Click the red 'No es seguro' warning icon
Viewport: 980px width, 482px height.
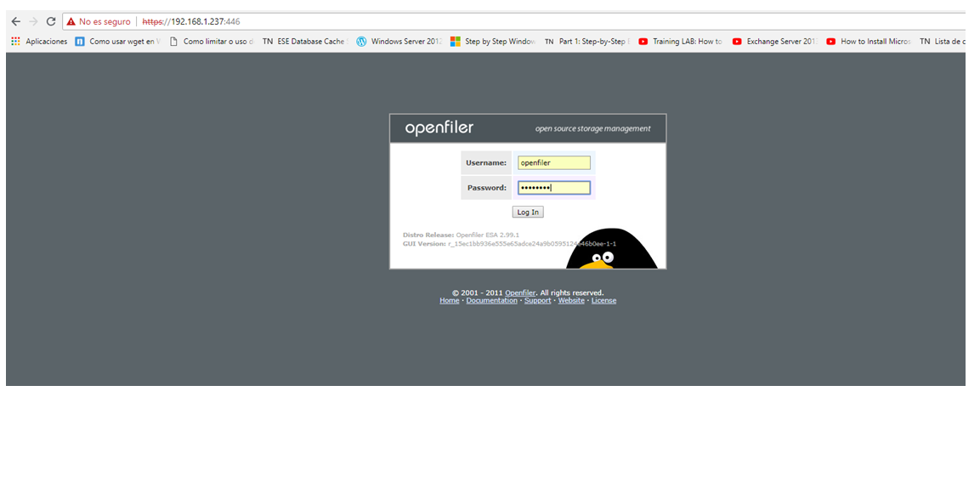coord(71,21)
